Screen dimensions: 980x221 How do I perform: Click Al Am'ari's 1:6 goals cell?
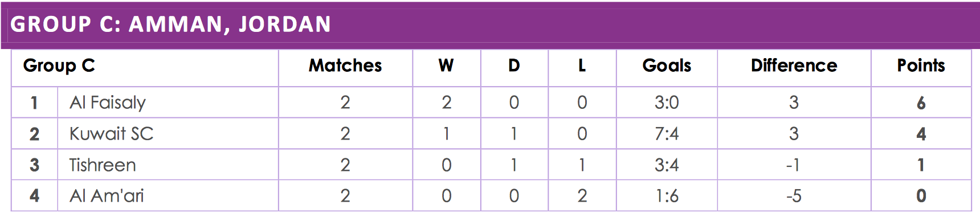point(667,196)
